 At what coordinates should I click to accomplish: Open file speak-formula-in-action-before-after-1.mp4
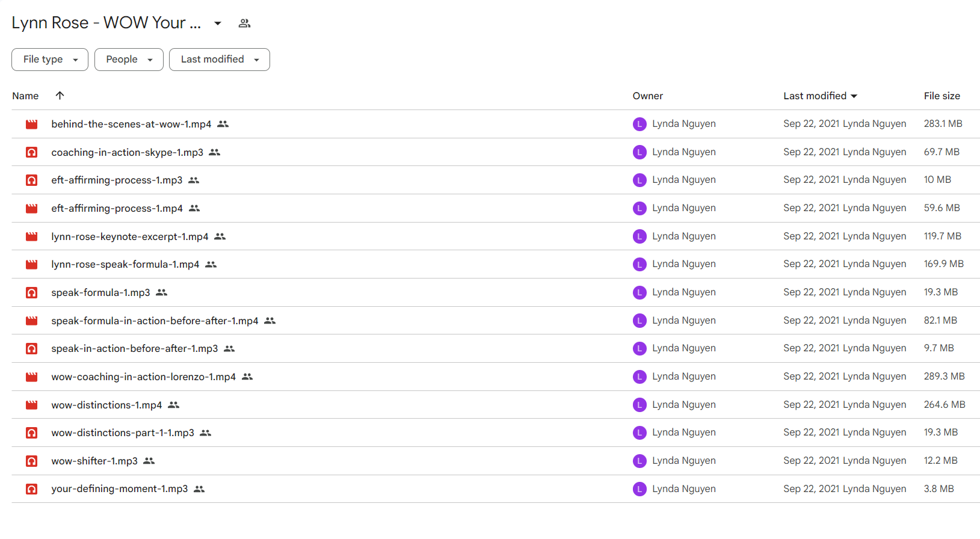click(x=155, y=321)
